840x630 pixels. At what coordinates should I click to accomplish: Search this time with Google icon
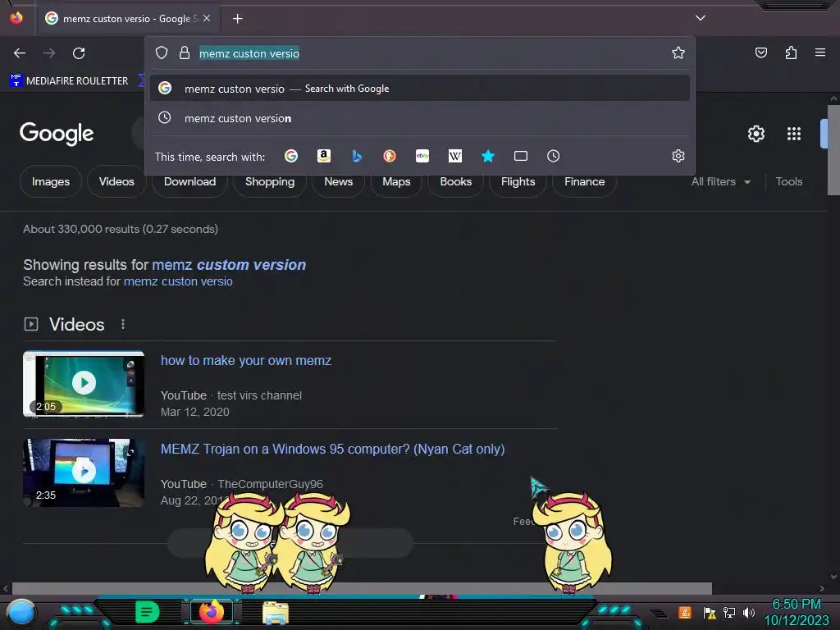coord(291,156)
